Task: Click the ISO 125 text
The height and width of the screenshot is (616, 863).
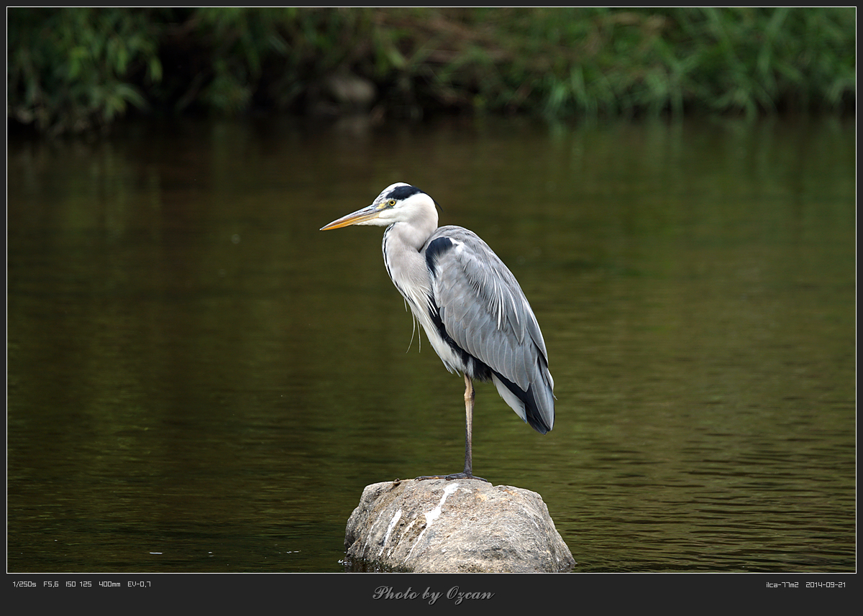Action: tap(78, 584)
